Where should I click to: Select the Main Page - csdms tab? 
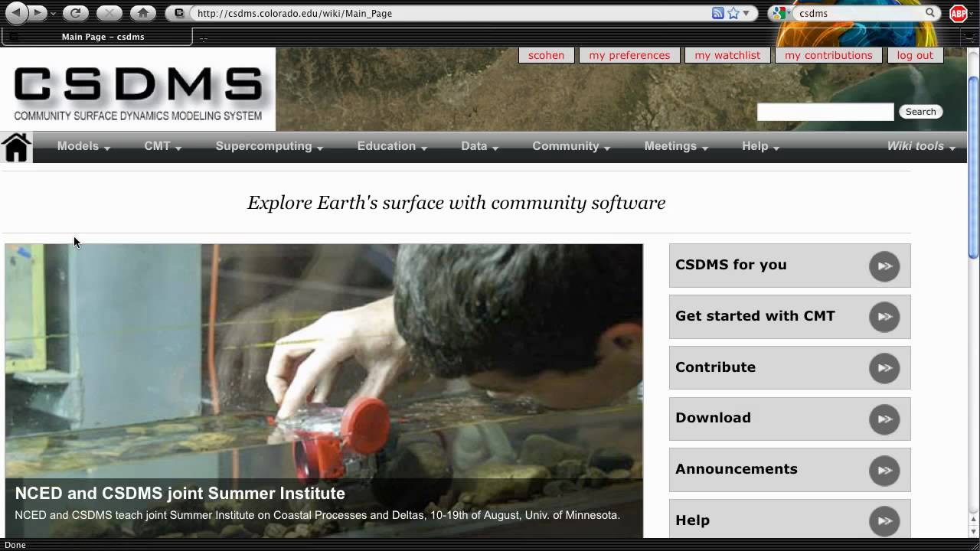[x=97, y=37]
